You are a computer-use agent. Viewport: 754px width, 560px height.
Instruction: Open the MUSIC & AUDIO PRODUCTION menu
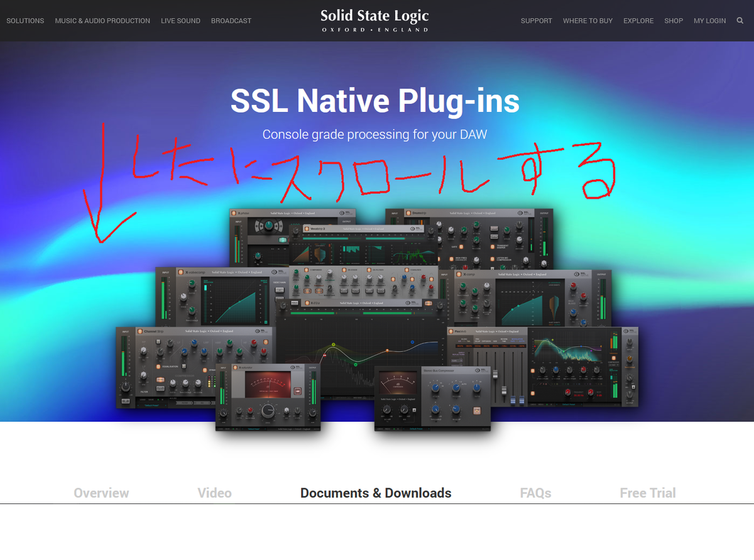click(102, 20)
